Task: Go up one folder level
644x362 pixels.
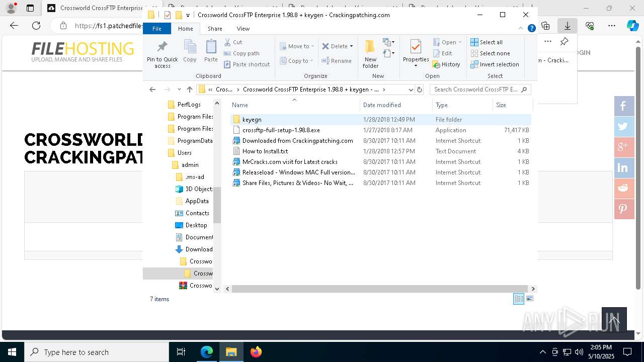Action: 189,89
